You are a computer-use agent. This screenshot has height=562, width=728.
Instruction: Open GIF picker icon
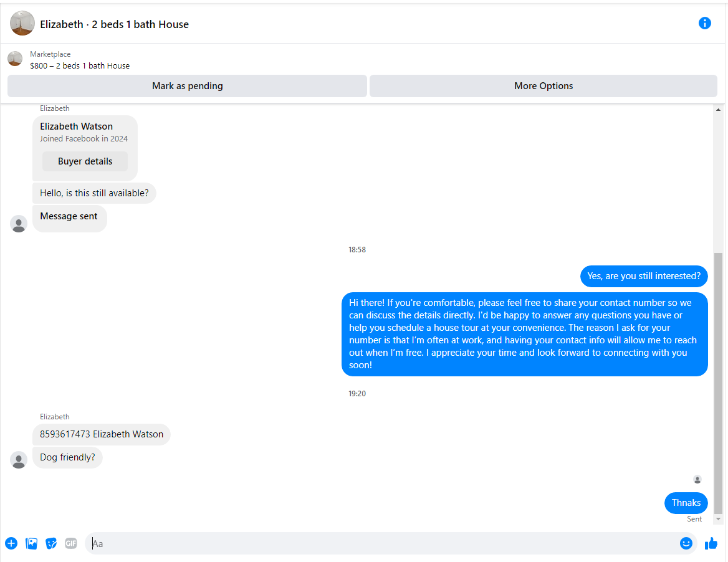tap(70, 543)
